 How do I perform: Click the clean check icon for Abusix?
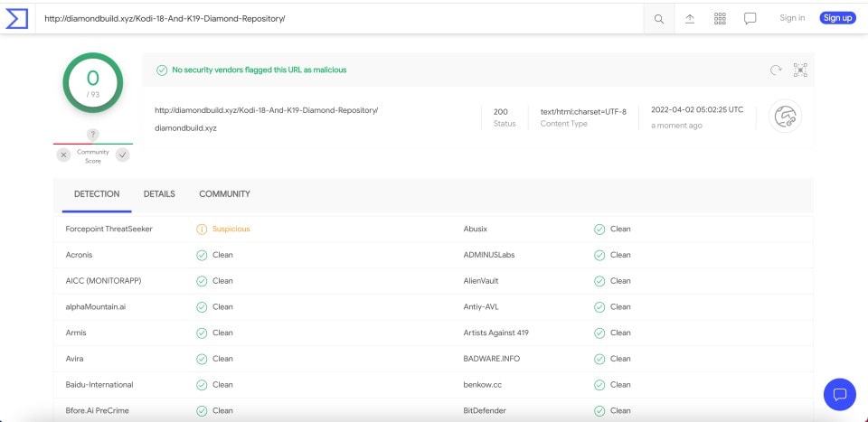click(599, 229)
